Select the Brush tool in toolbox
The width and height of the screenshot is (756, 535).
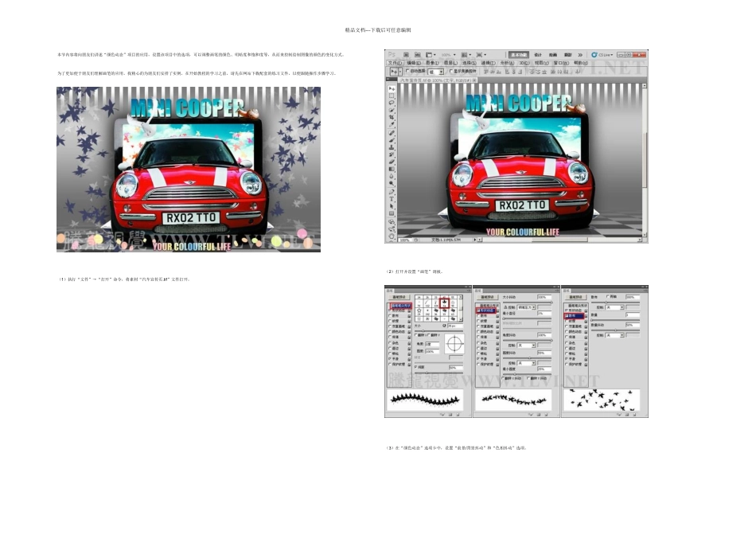[392, 140]
